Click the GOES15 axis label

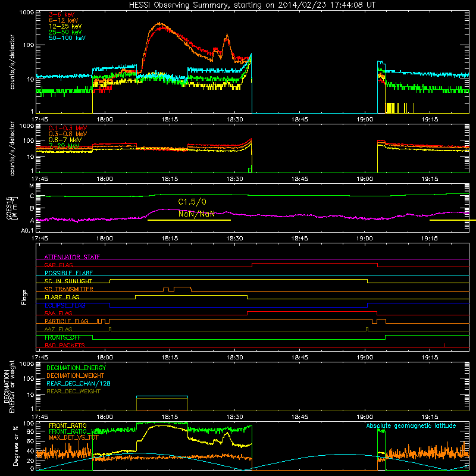pyautogui.click(x=10, y=207)
